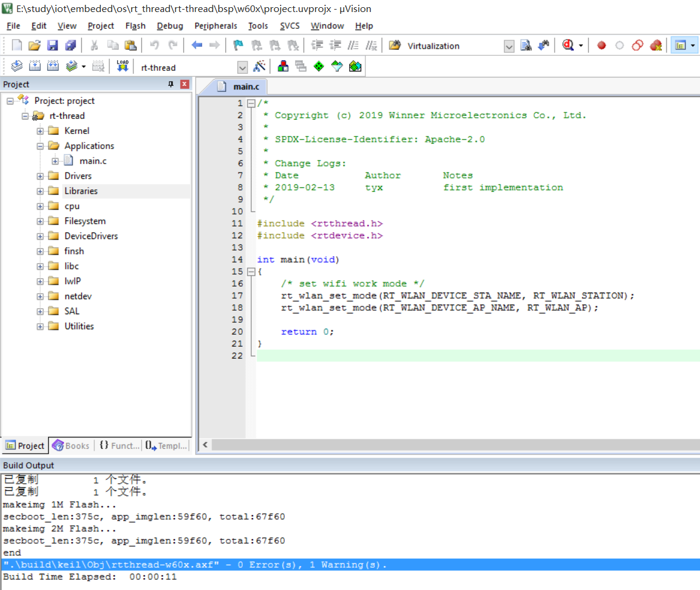The width and height of the screenshot is (700, 590).
Task: Click the Batch Build layered icon
Action: pos(72,67)
